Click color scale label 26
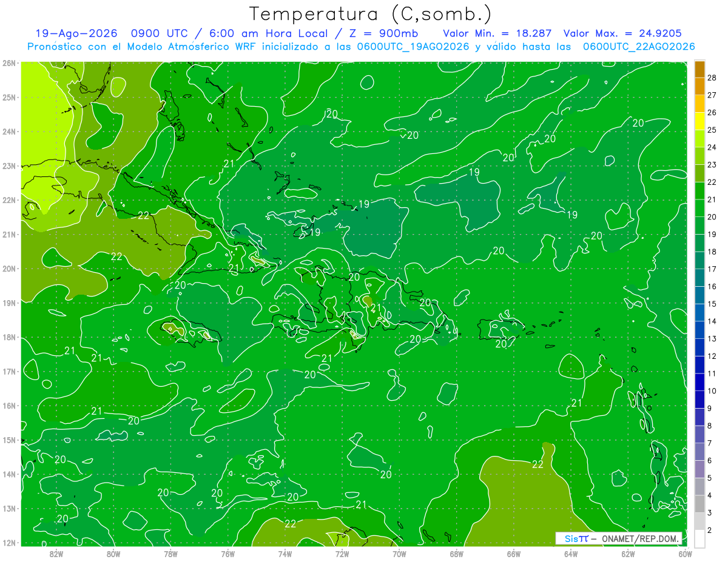The image size is (728, 562). 712,112
